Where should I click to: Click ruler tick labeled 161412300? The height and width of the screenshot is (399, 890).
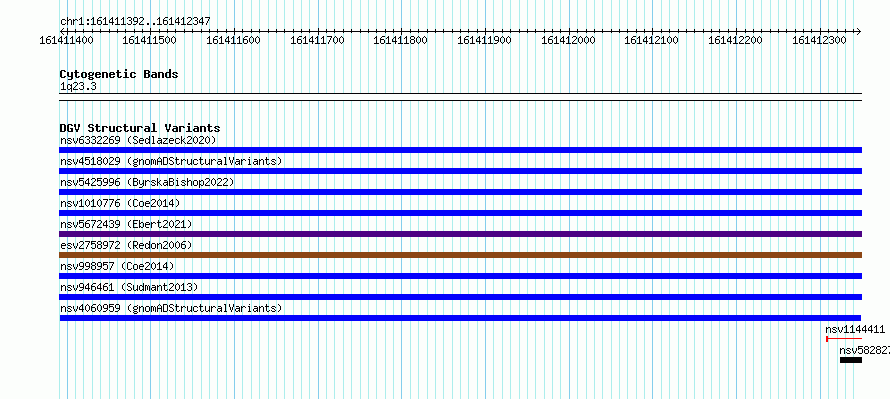(x=819, y=40)
